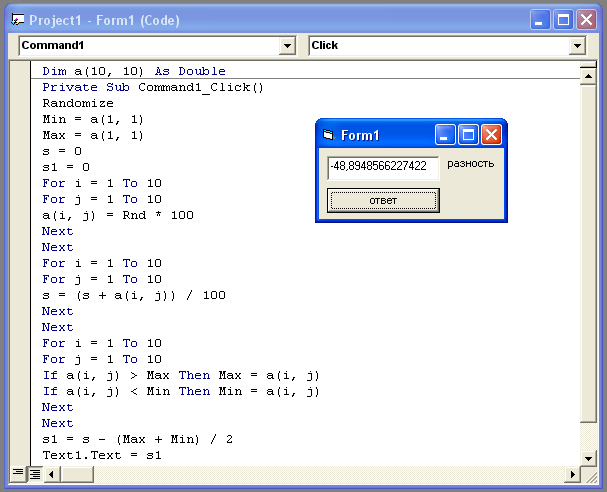Close the Form1 window
This screenshot has height=492, width=607.
point(491,135)
